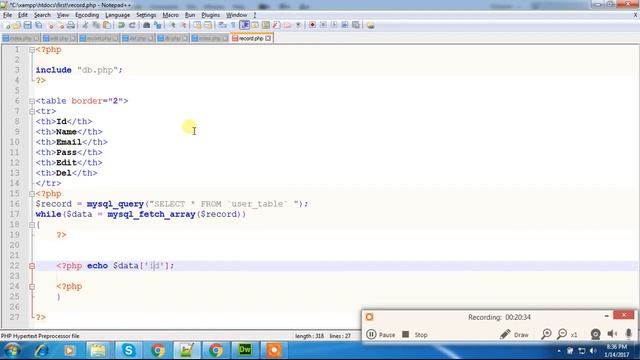This screenshot has width=640, height=360.
Task: Click the recorder's magnifier zoom in icon
Action: [546, 334]
